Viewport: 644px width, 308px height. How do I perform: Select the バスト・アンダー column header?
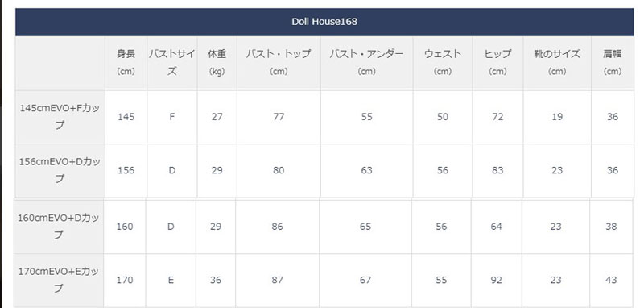tap(367, 63)
